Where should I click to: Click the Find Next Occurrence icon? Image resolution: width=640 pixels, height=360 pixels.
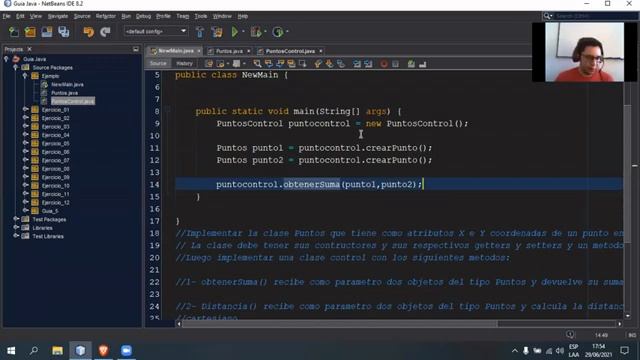pyautogui.click(x=280, y=64)
